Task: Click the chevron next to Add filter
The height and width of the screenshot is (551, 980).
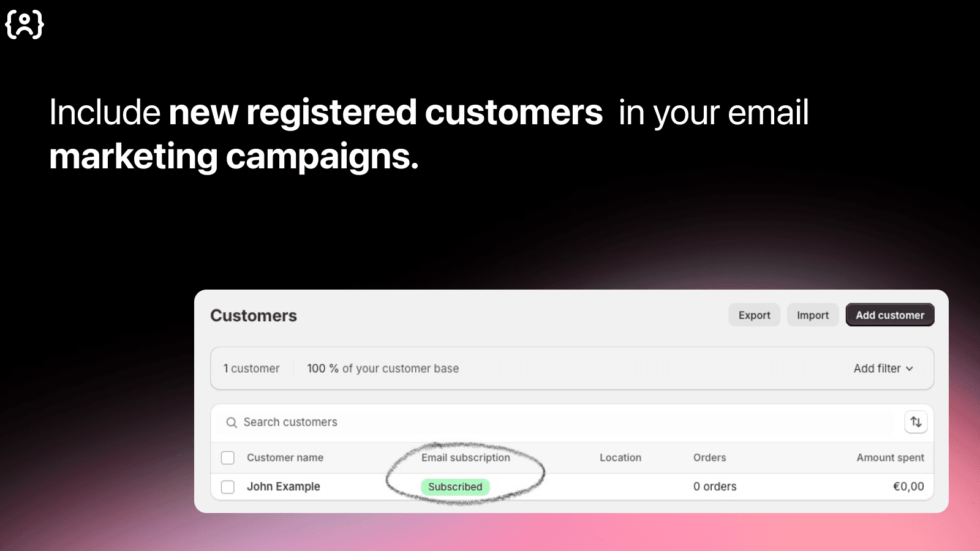Action: click(x=910, y=369)
